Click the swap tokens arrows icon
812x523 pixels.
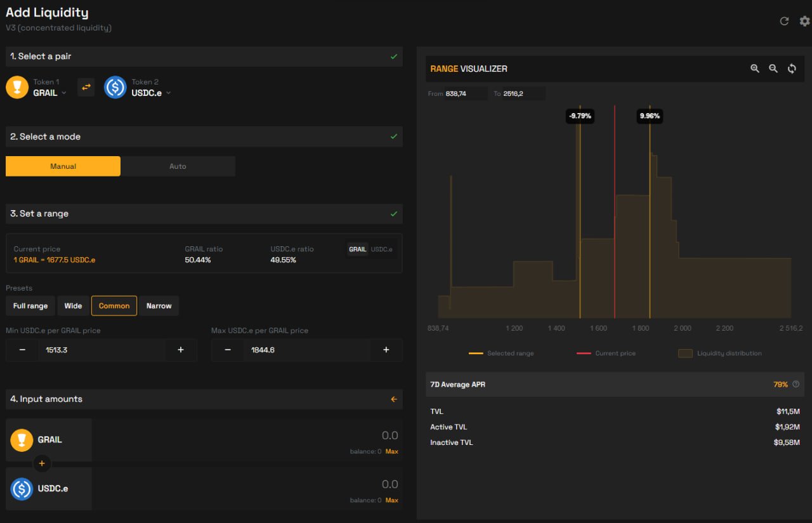[x=86, y=88]
